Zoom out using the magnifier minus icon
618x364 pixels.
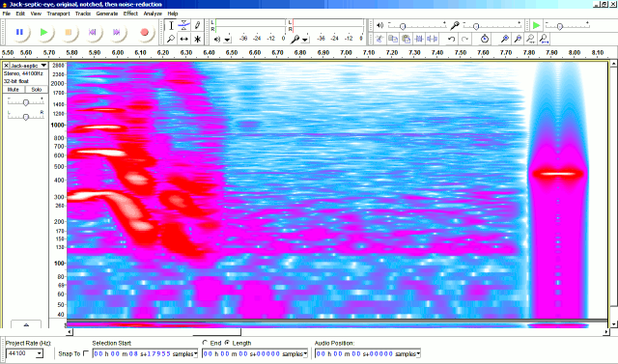[x=518, y=39]
